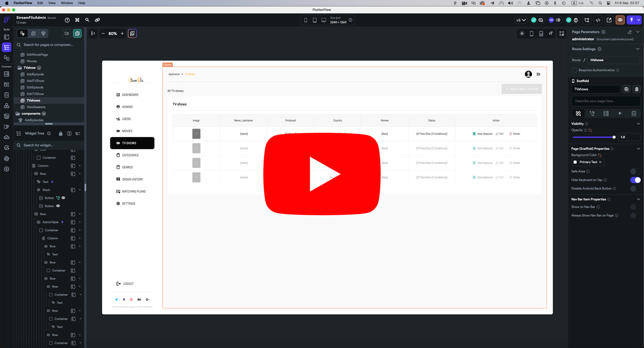The height and width of the screenshot is (348, 644).
Task: Collapse Page (Scaffold) Properties section
Action: [x=638, y=149]
